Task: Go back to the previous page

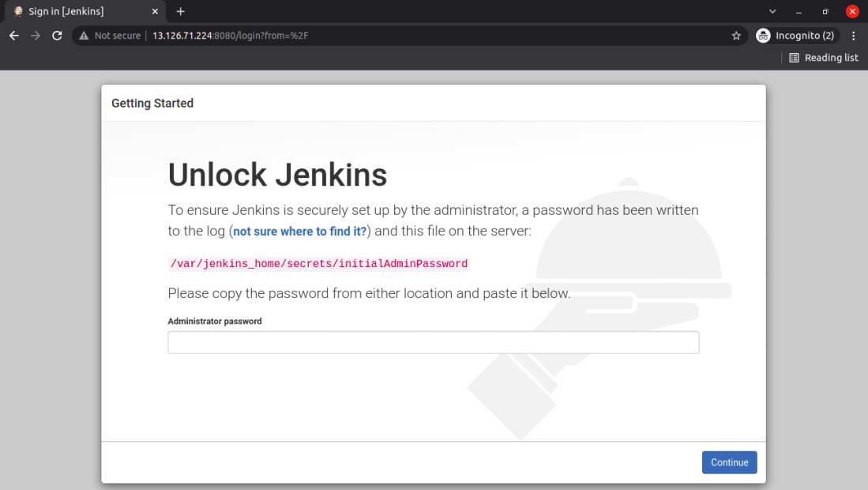Action: [x=14, y=36]
